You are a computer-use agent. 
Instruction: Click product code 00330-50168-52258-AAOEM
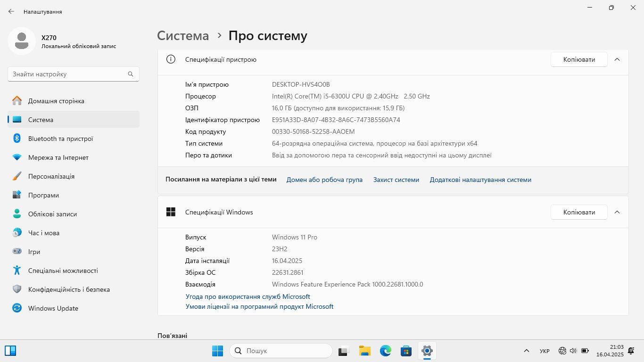(313, 132)
